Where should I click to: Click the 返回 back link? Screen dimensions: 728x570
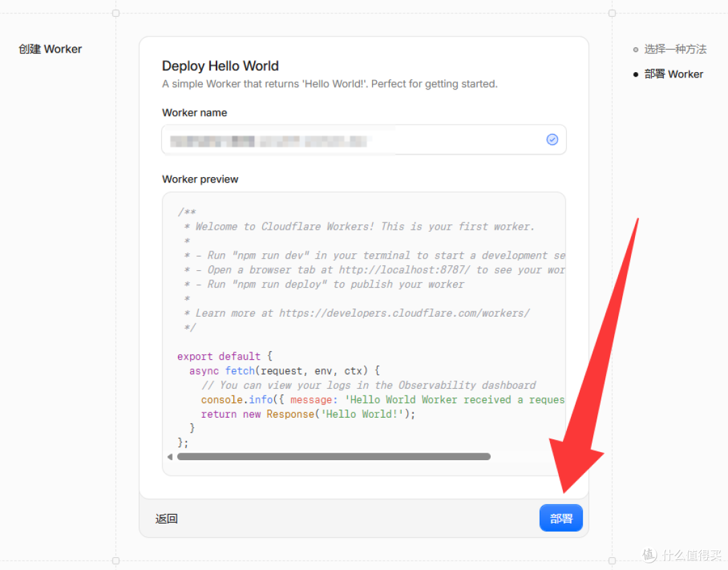tap(166, 519)
